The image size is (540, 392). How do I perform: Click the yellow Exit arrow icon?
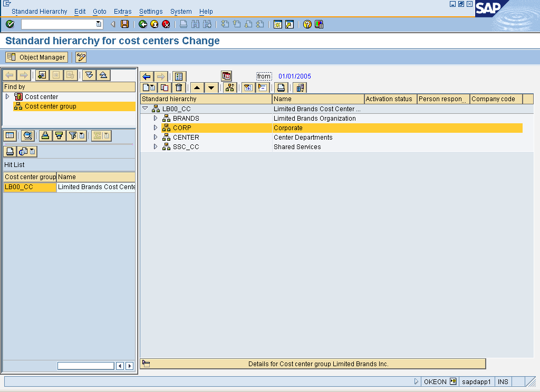[155, 24]
